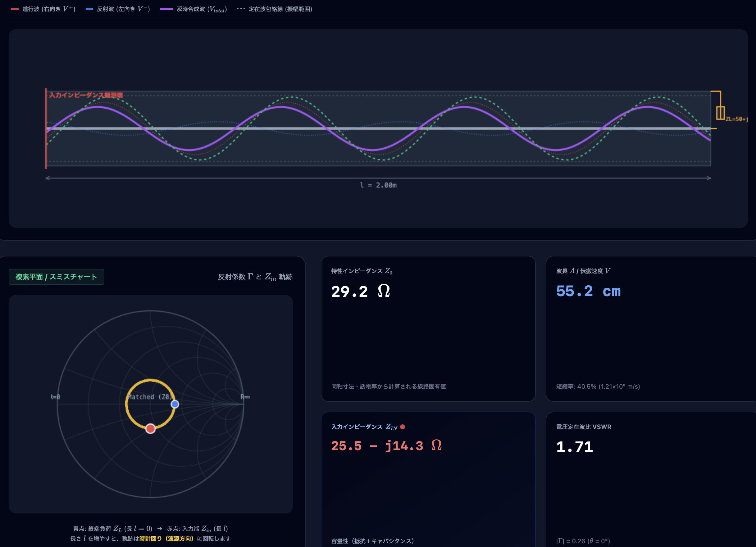The image size is (756, 547).
Task: Click the red input observation line on waveform
Action: (46, 128)
